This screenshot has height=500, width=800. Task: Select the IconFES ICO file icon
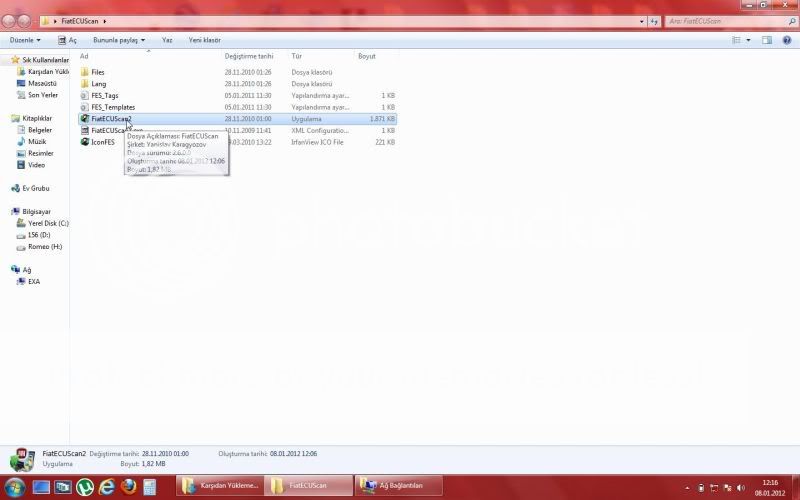(85, 142)
